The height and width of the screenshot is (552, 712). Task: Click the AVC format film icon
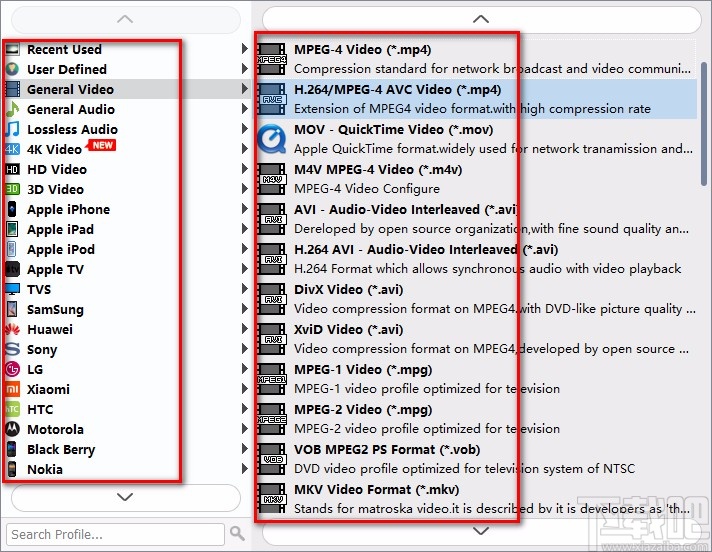(272, 99)
